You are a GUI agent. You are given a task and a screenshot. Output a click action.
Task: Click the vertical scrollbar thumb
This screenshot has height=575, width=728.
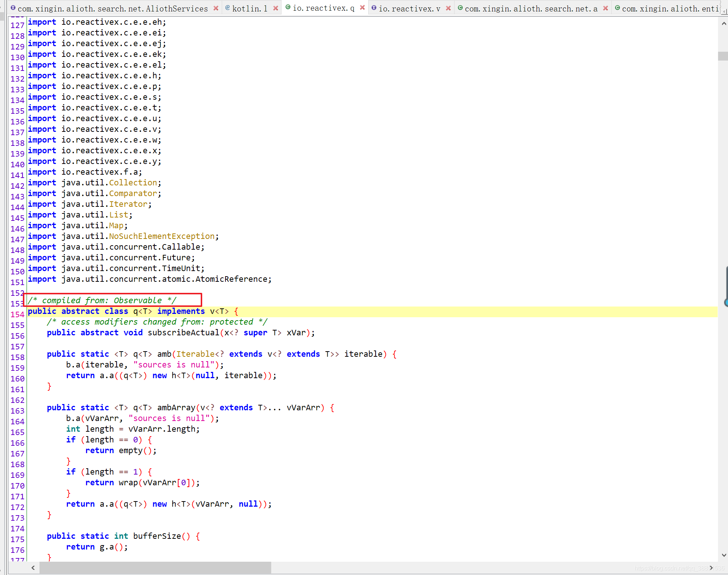(723, 56)
